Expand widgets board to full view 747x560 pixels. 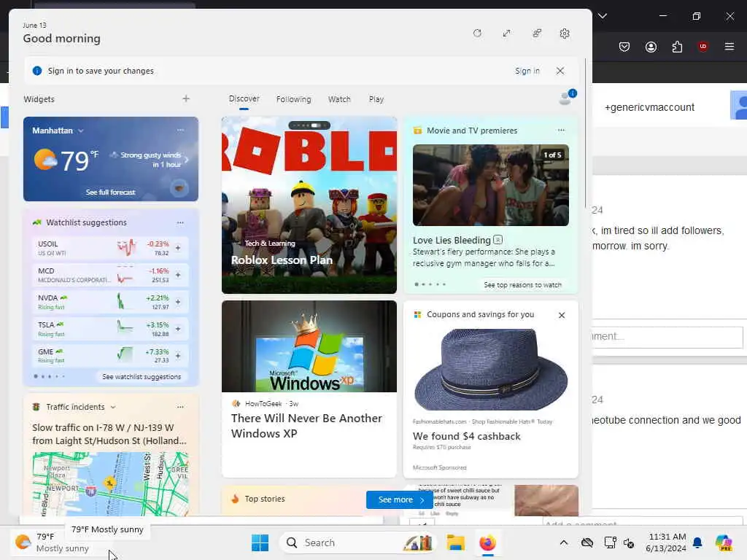click(x=506, y=34)
